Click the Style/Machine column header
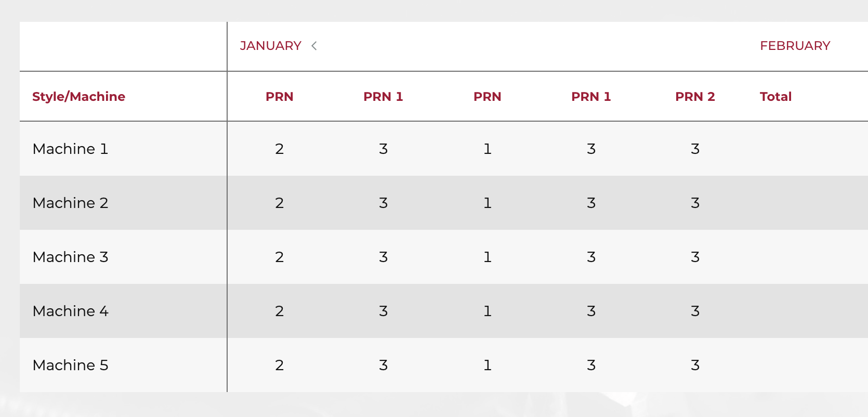Viewport: 868px width, 417px height. [x=78, y=97]
